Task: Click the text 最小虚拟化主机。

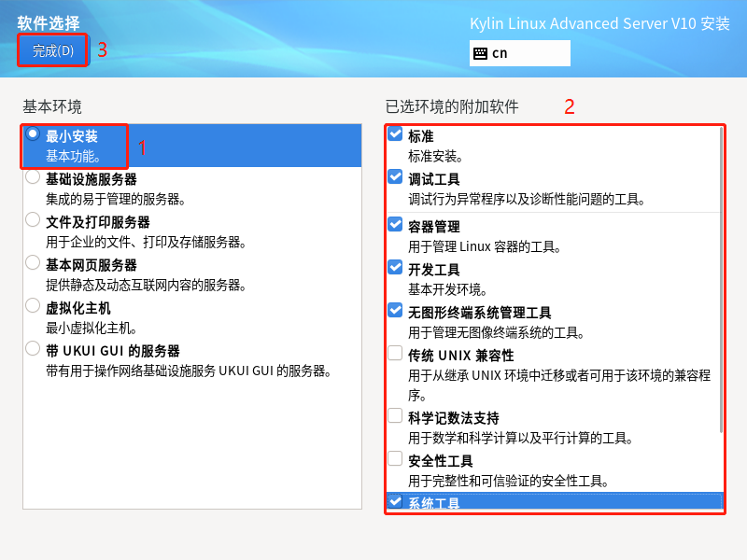Action: [x=91, y=328]
